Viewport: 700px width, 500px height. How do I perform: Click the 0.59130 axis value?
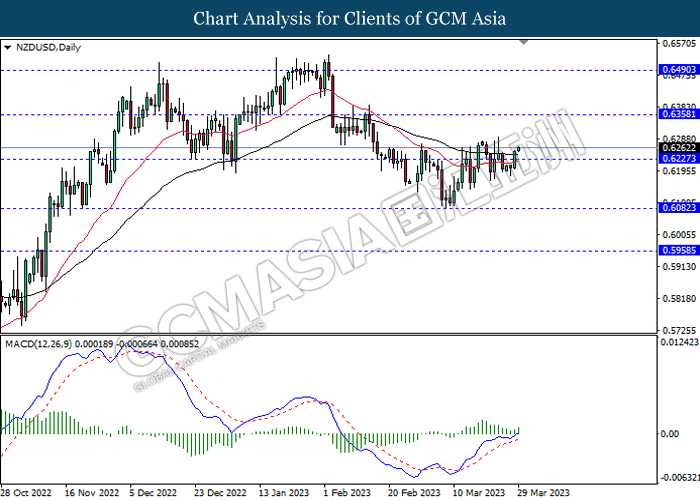[679, 267]
